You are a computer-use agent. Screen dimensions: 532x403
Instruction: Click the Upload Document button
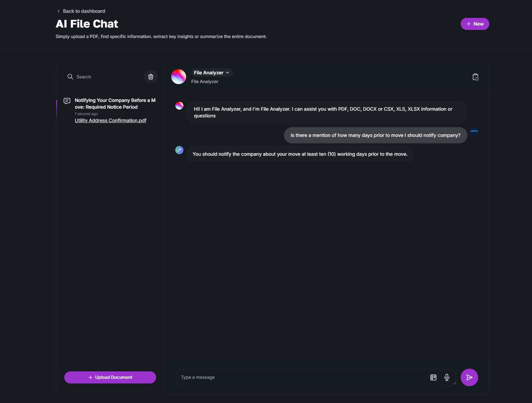click(x=110, y=377)
